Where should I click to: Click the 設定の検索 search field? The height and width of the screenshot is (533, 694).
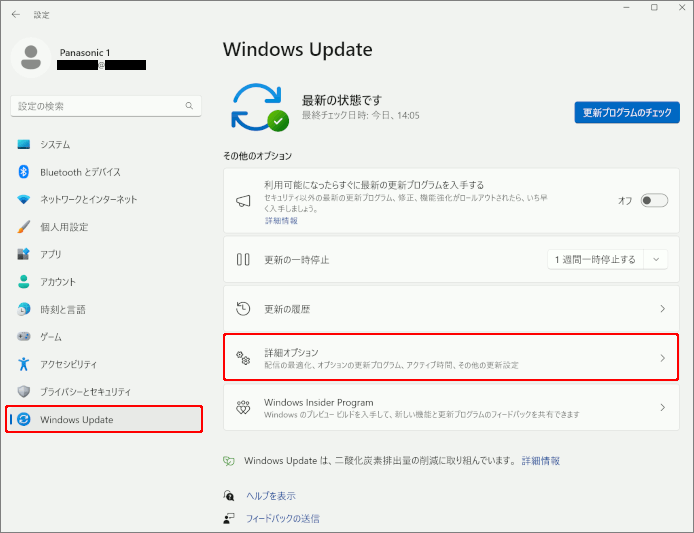106,106
